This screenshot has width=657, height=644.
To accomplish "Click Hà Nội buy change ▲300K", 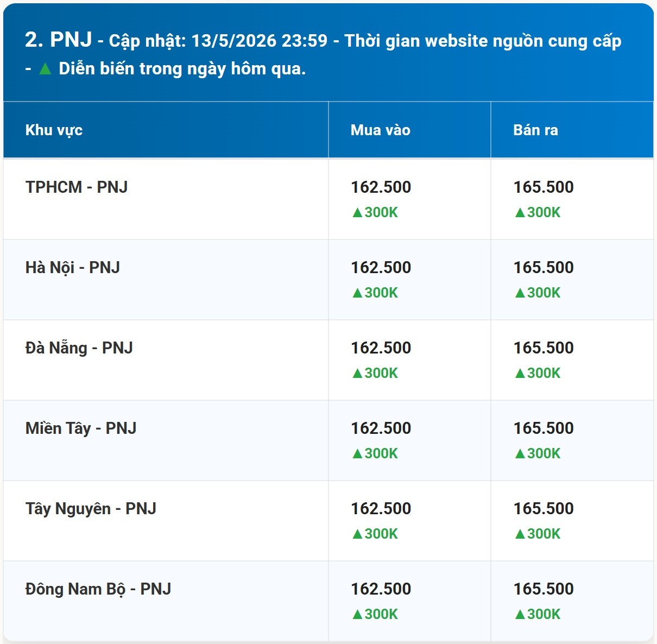I will pos(375,293).
